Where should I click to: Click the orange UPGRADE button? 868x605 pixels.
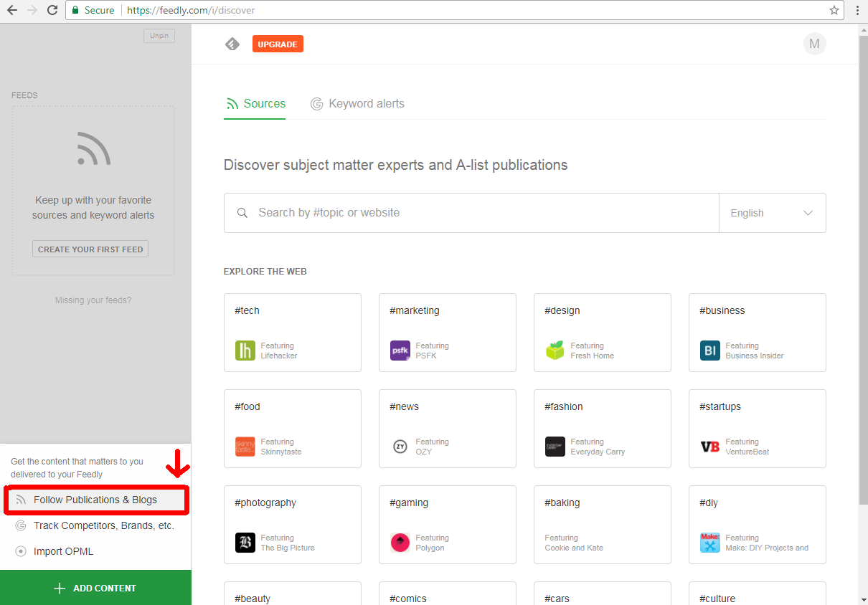(278, 44)
